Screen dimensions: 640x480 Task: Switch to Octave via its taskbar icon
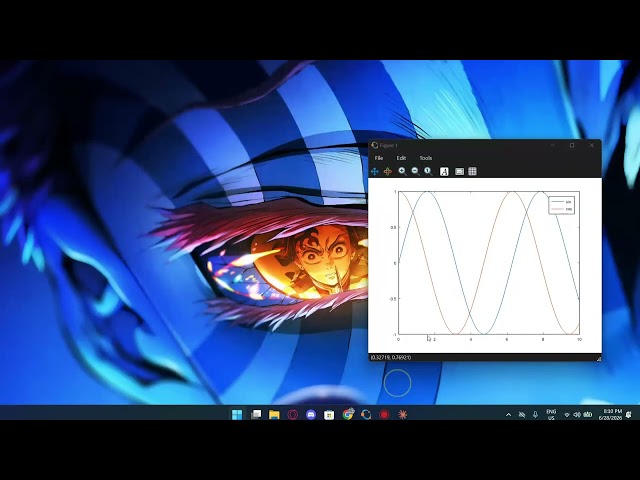tap(366, 415)
